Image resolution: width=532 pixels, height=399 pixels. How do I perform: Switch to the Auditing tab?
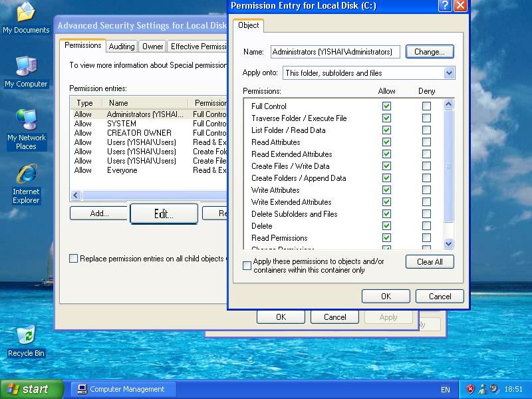pyautogui.click(x=122, y=47)
